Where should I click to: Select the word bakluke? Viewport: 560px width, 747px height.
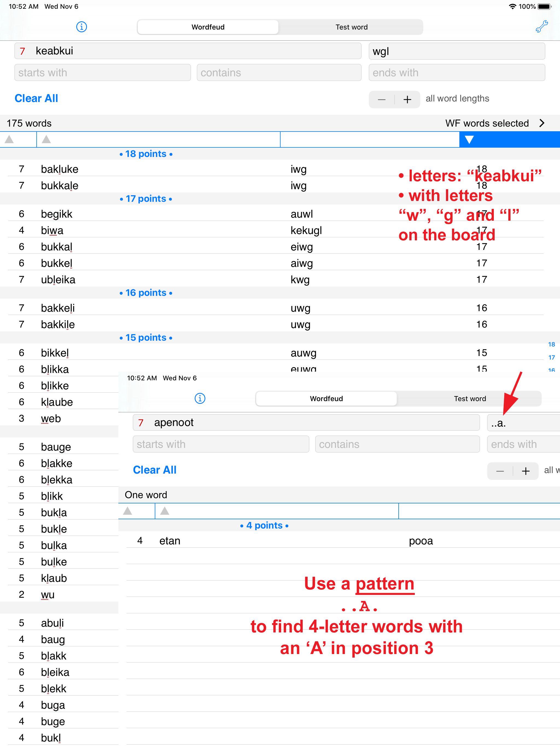pyautogui.click(x=59, y=169)
